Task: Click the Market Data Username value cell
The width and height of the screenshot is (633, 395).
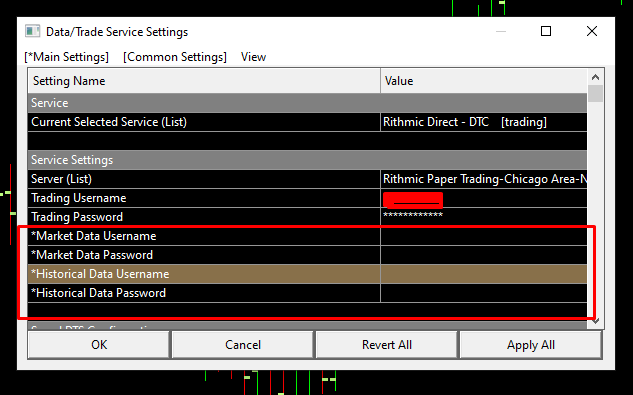Action: point(484,236)
